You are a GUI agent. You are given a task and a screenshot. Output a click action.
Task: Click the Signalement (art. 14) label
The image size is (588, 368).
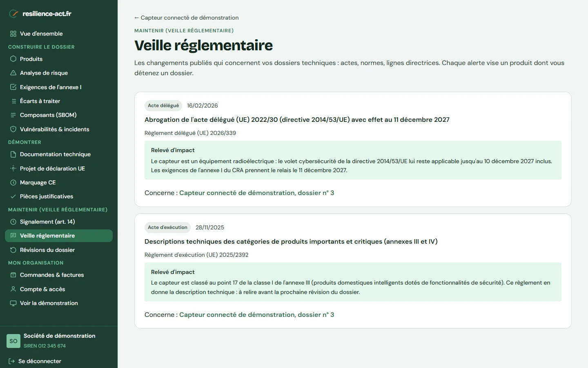click(x=47, y=222)
